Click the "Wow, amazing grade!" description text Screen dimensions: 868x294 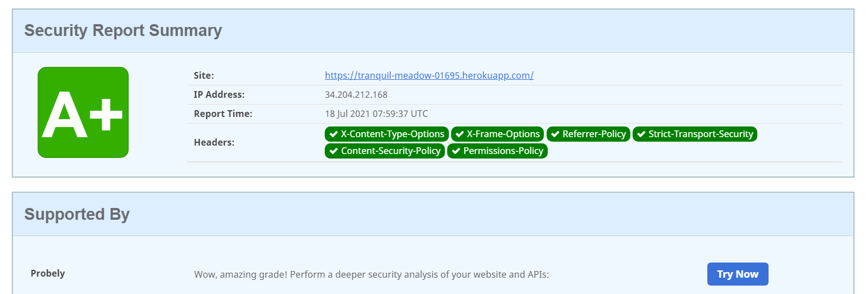click(371, 274)
